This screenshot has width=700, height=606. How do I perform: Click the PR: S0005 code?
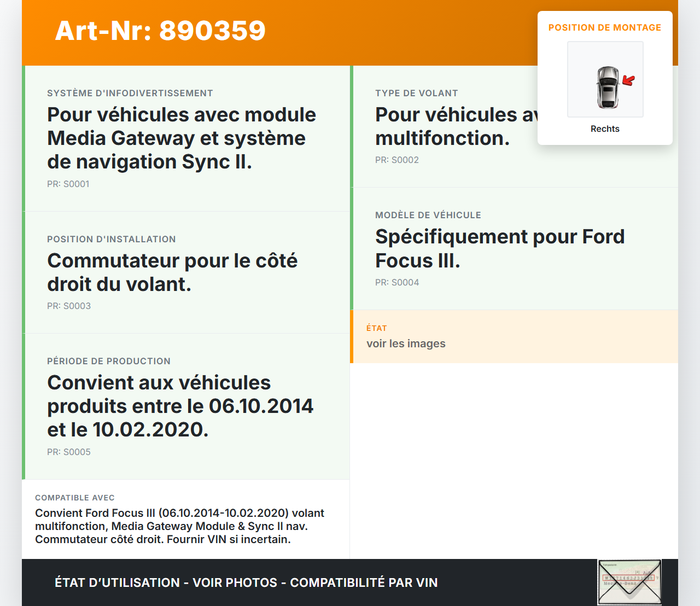(x=69, y=452)
